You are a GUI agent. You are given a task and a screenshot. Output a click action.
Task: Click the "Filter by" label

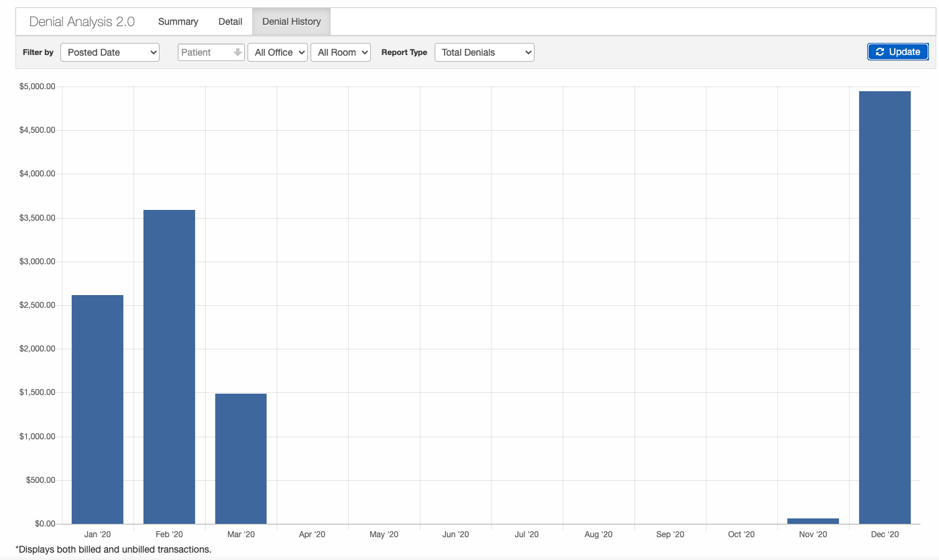[x=38, y=52]
